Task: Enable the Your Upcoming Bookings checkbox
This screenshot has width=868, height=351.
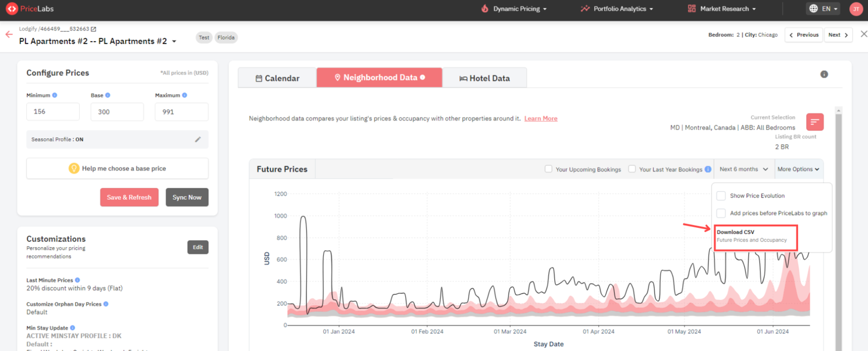Action: click(x=548, y=169)
